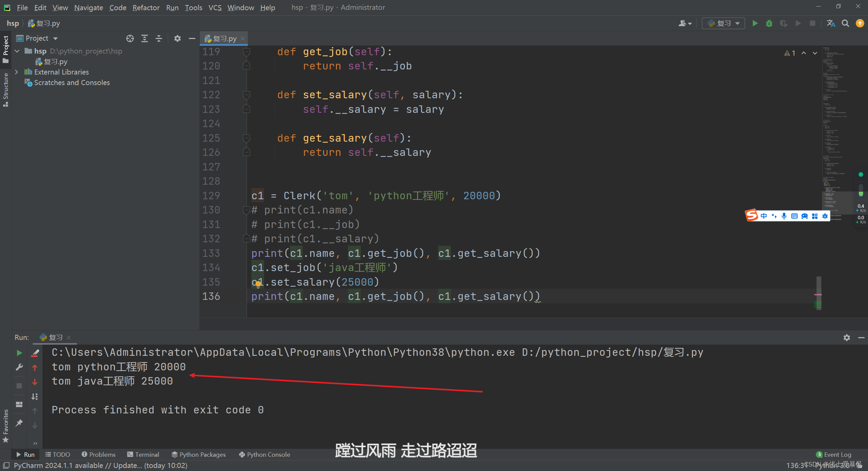Go to next highlighted error arrow

[815, 53]
